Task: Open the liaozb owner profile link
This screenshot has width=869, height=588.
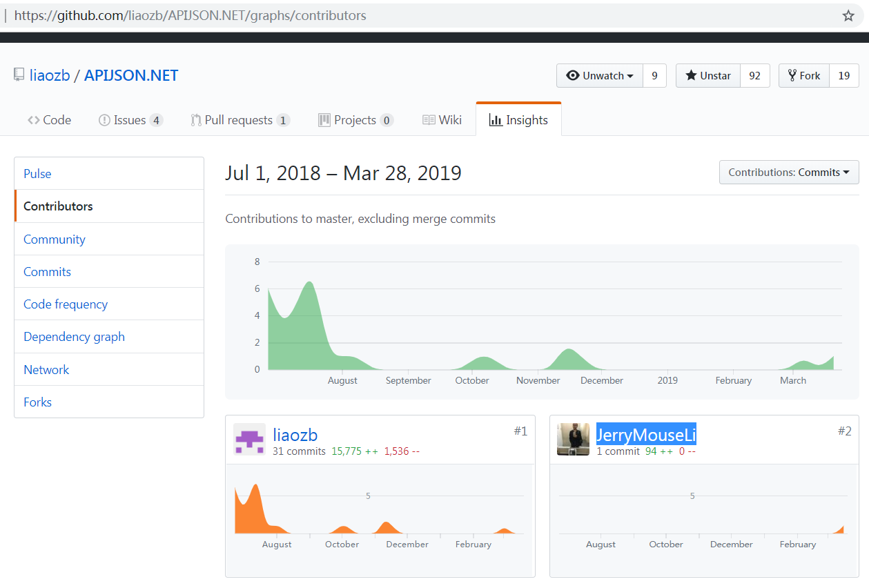Action: pos(50,75)
